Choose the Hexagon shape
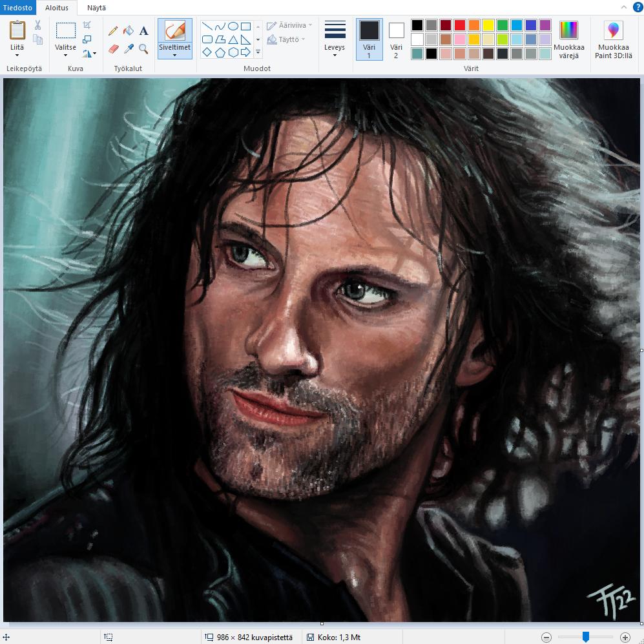Viewport: 644px width, 644px height. point(233,52)
